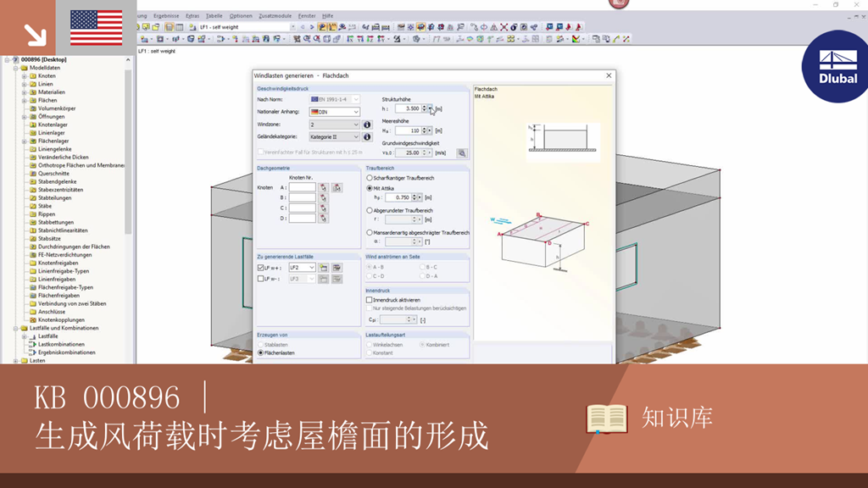Pick node B graphically

323,197
